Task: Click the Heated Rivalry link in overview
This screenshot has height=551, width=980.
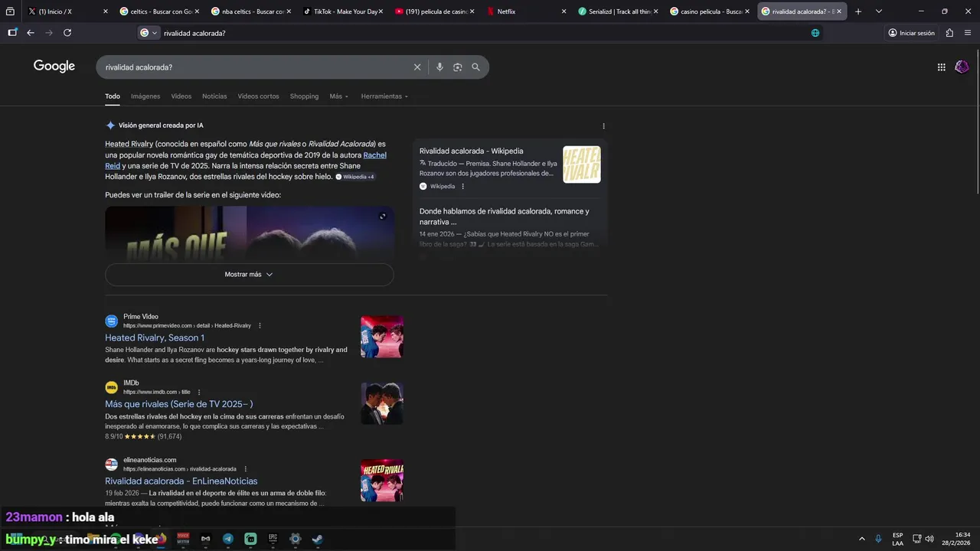Action: point(129,144)
